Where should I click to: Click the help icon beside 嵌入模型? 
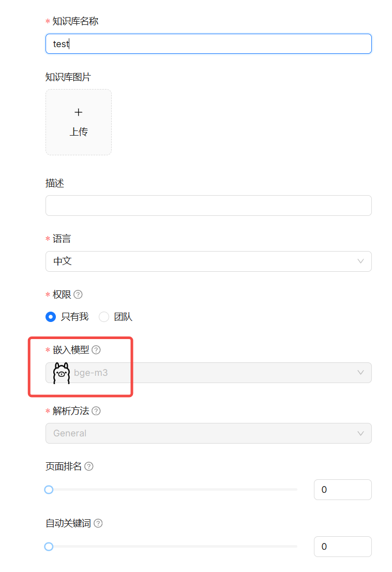96,349
